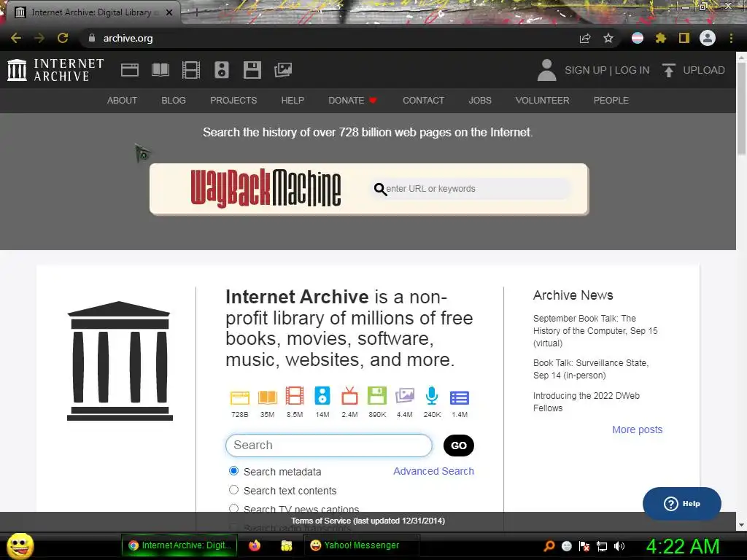Click the Internet Archive logo in header
This screenshot has height=560, width=747.
[x=55, y=70]
